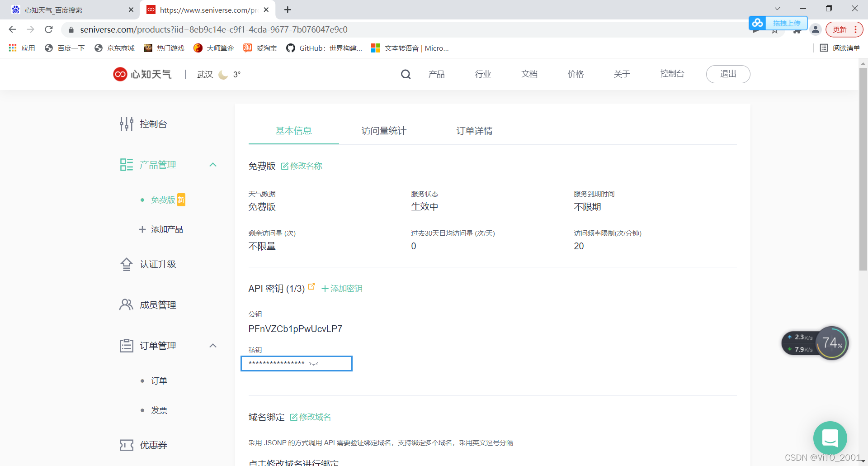Image resolution: width=868 pixels, height=466 pixels.
Task: Open the tab search dropdown arrow
Action: coord(777,9)
